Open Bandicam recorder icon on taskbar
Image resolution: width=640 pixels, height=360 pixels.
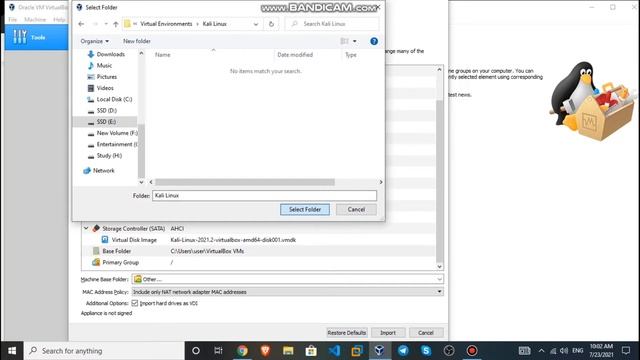472,351
